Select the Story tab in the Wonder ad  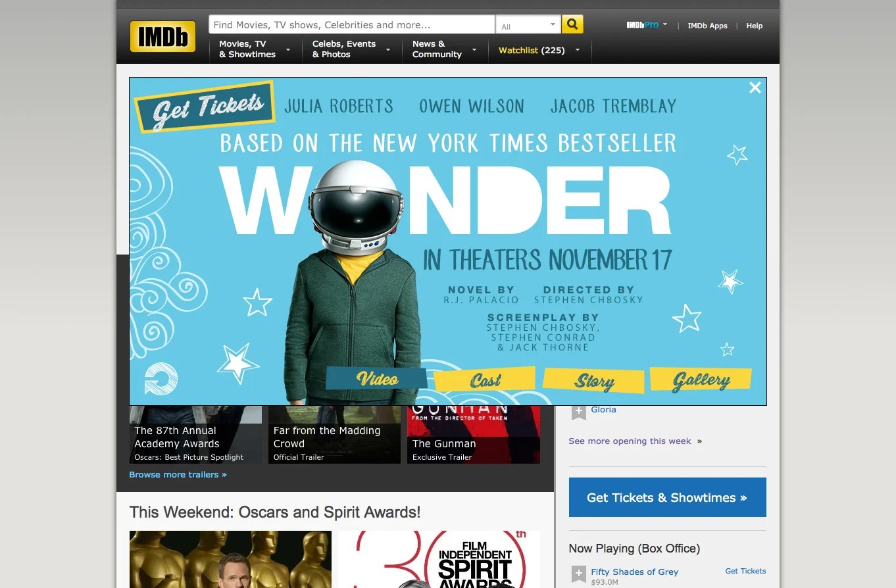pyautogui.click(x=593, y=381)
